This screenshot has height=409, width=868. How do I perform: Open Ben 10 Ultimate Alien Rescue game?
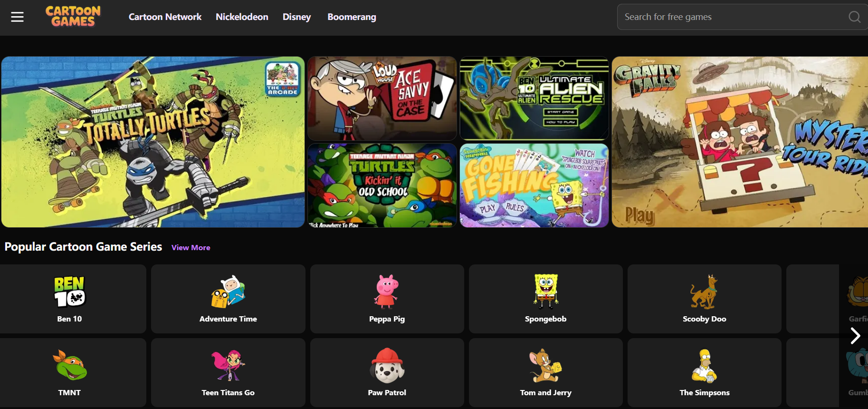point(534,98)
